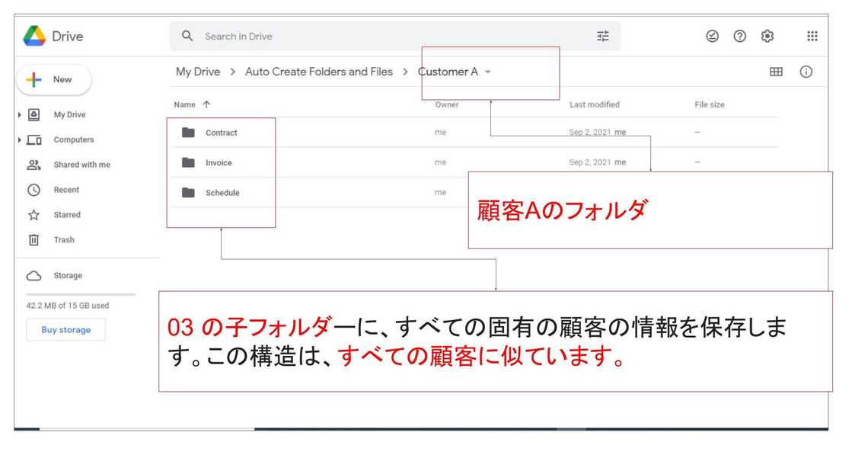Click the New button
The image size is (868, 474).
pyautogui.click(x=53, y=79)
